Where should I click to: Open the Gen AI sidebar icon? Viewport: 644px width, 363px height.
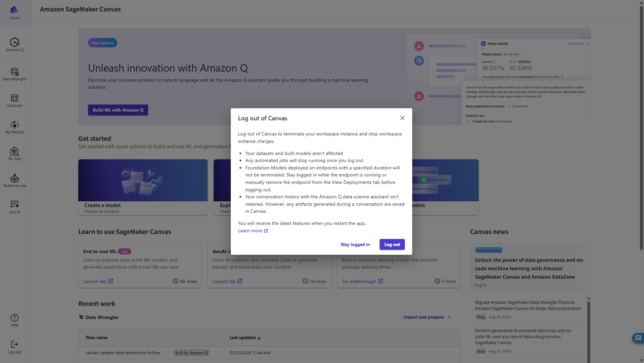click(14, 206)
